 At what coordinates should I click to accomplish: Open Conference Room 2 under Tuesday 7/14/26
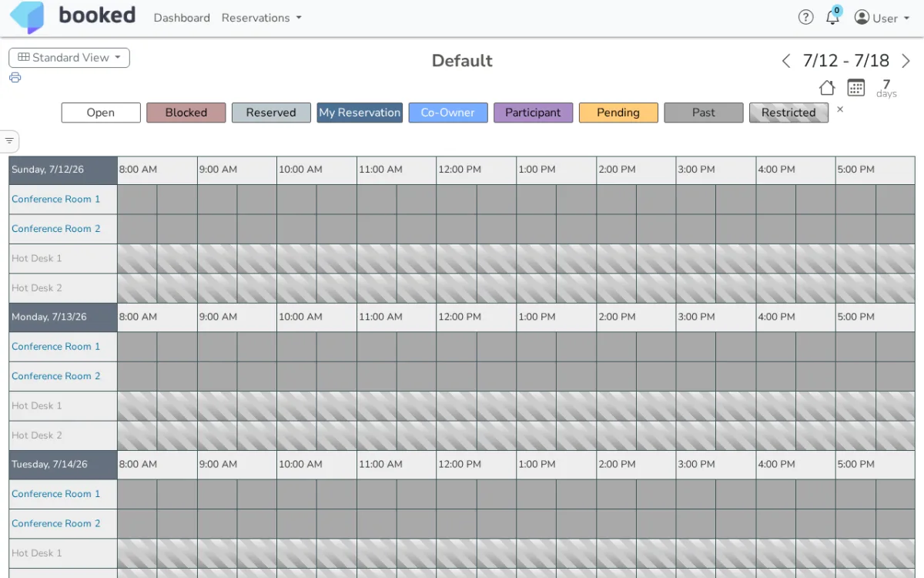point(56,523)
